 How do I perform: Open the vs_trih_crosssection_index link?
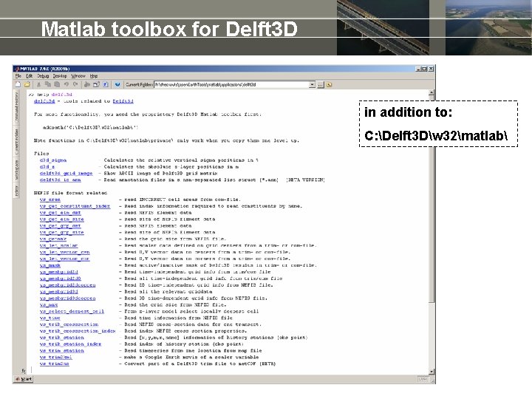[x=78, y=331]
